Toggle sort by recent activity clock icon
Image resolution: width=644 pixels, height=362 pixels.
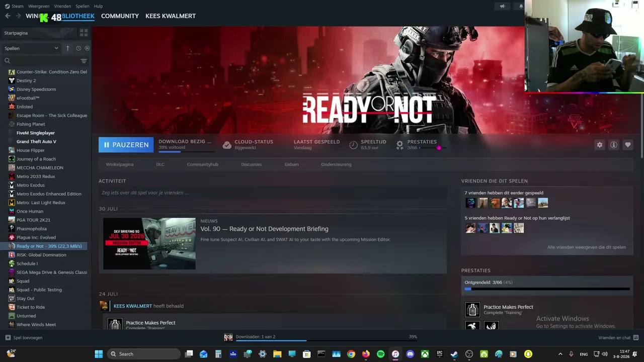coord(78,48)
